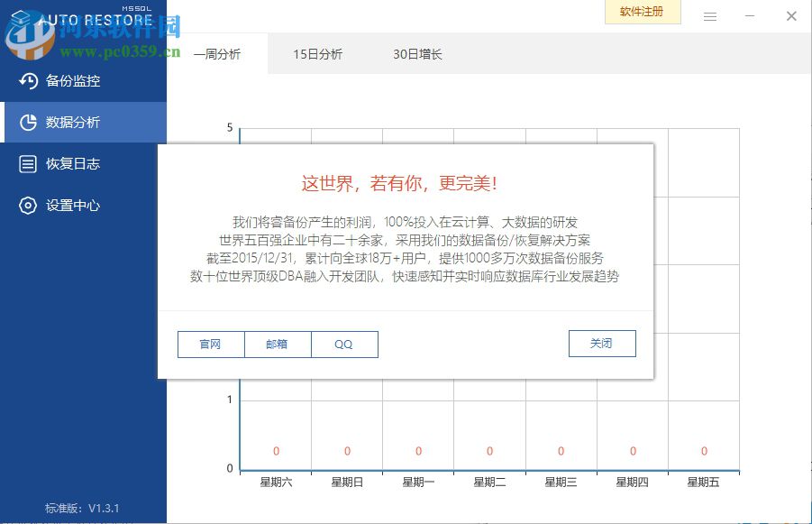The height and width of the screenshot is (524, 812).
Task: Click a zero value above 星期三
Action: 561,451
